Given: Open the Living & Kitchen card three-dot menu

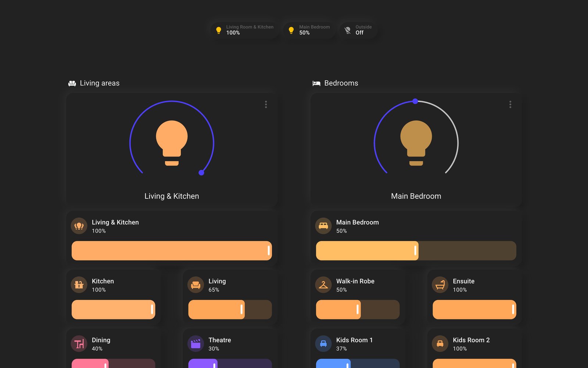Looking at the screenshot, I should click(266, 105).
